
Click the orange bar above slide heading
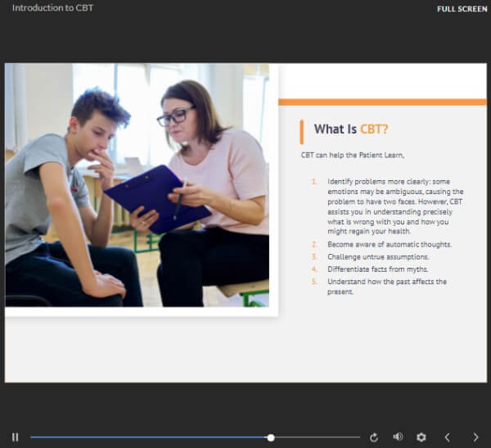pyautogui.click(x=382, y=102)
